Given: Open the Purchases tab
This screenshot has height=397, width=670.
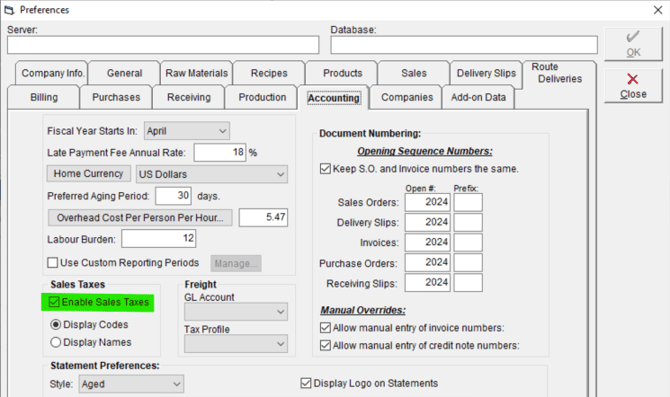Looking at the screenshot, I should [116, 97].
